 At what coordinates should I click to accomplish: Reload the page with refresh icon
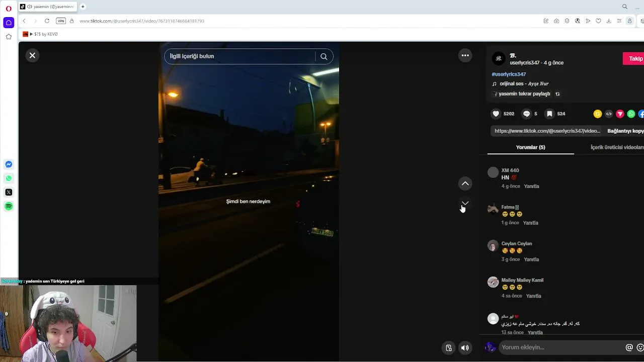tap(47, 21)
